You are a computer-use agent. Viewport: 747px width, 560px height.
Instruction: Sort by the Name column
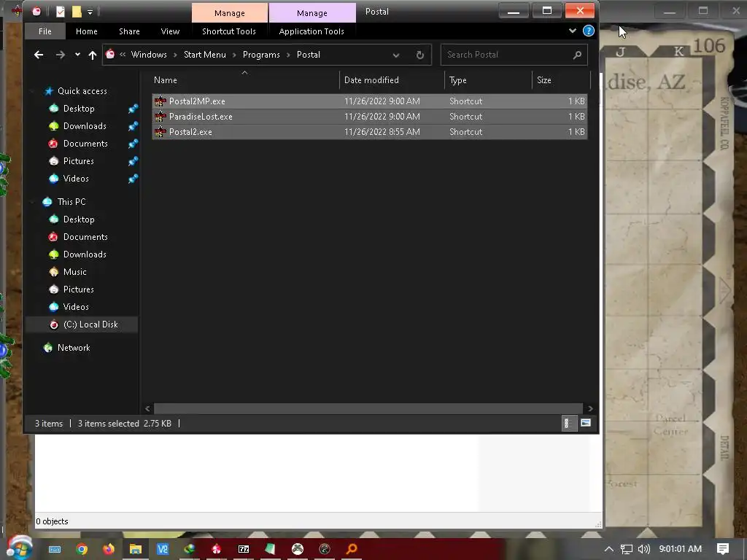(244, 80)
